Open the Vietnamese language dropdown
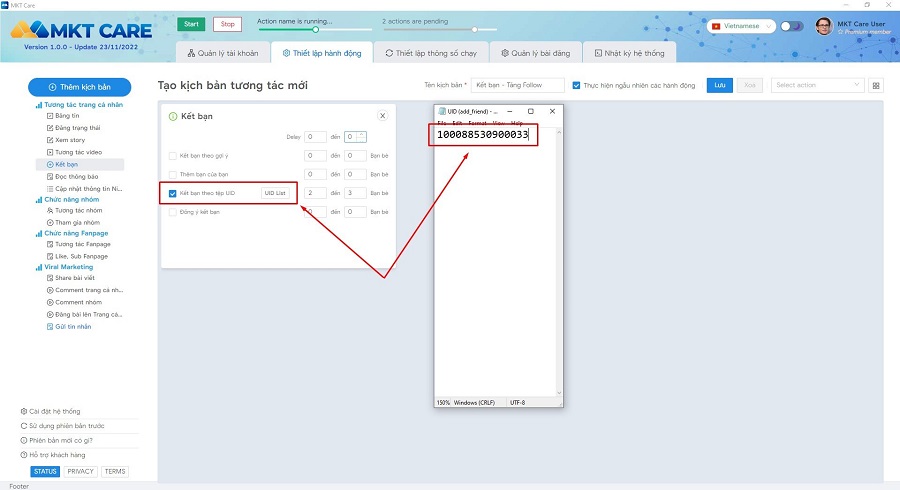This screenshot has width=900, height=490. coord(741,26)
